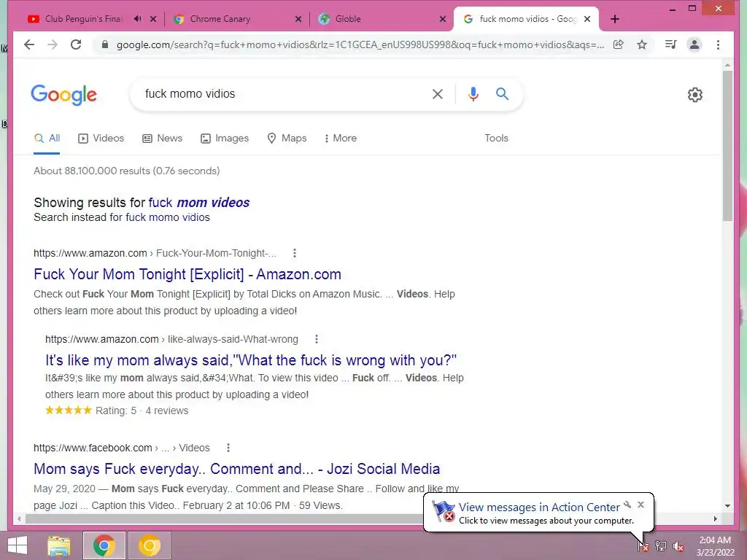
Task: Click the corrected 'Showing results for' query link
Action: (x=198, y=203)
